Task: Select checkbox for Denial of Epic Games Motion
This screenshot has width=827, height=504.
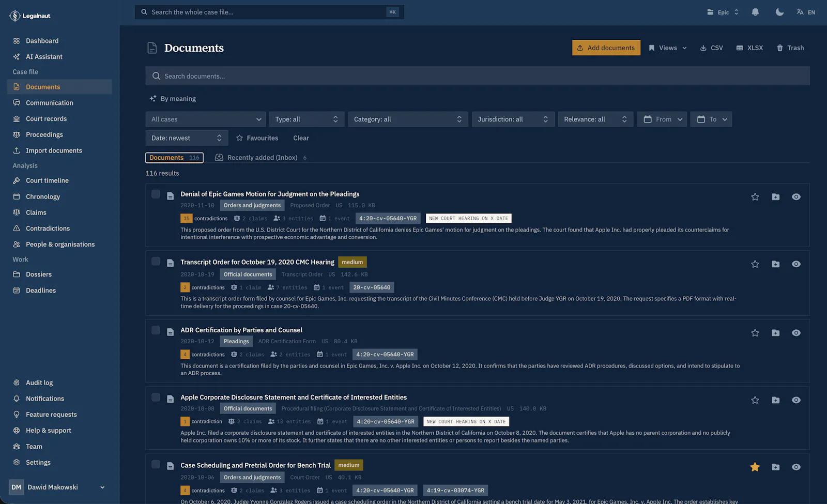Action: (x=156, y=194)
